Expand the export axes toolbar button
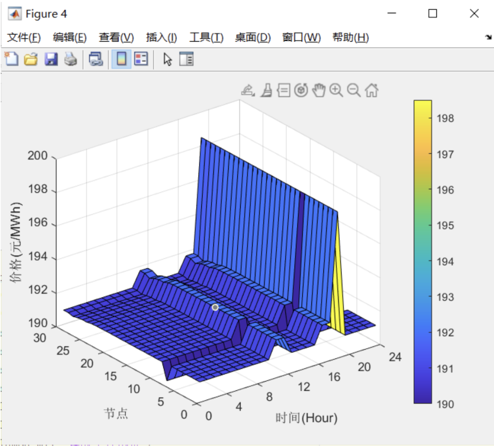This screenshot has height=448, width=494. pos(248,91)
